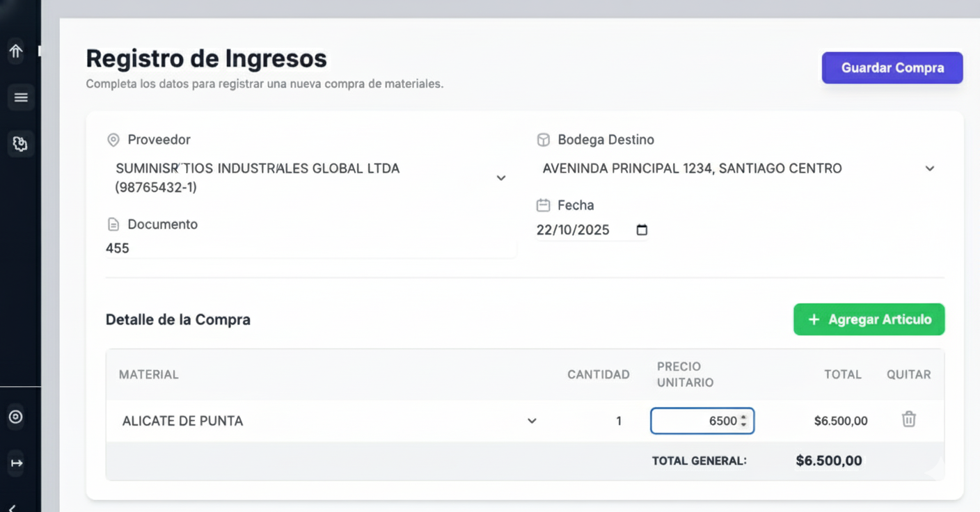Expand the Material dropdown for Alicate de Punta

532,421
